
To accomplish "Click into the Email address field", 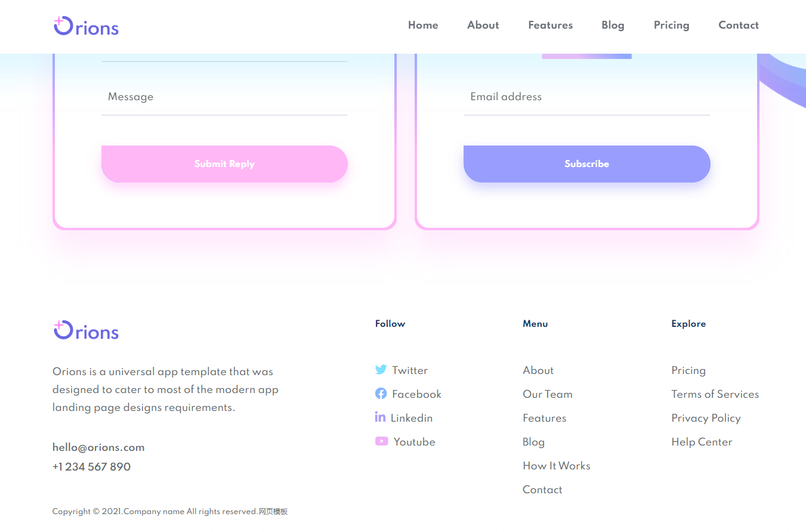I will [586, 97].
